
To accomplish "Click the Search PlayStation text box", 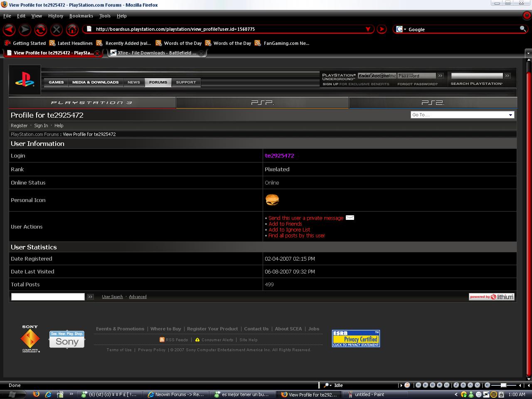I will point(477,76).
